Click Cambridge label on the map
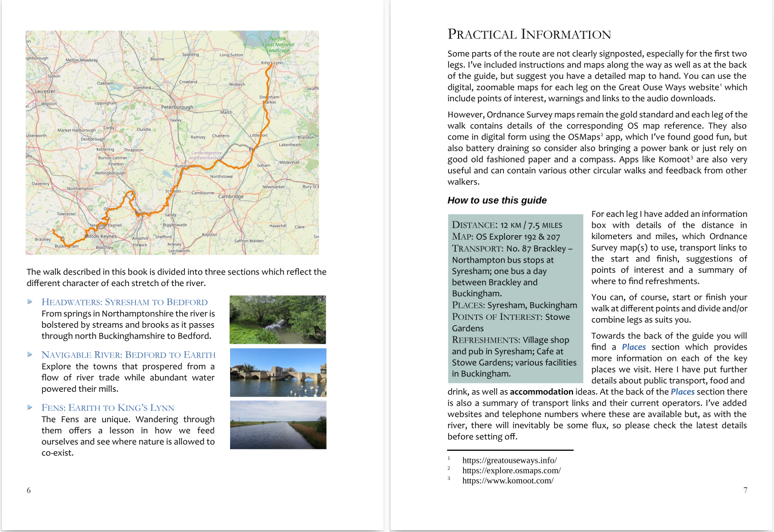The image size is (774, 532). click(x=231, y=196)
